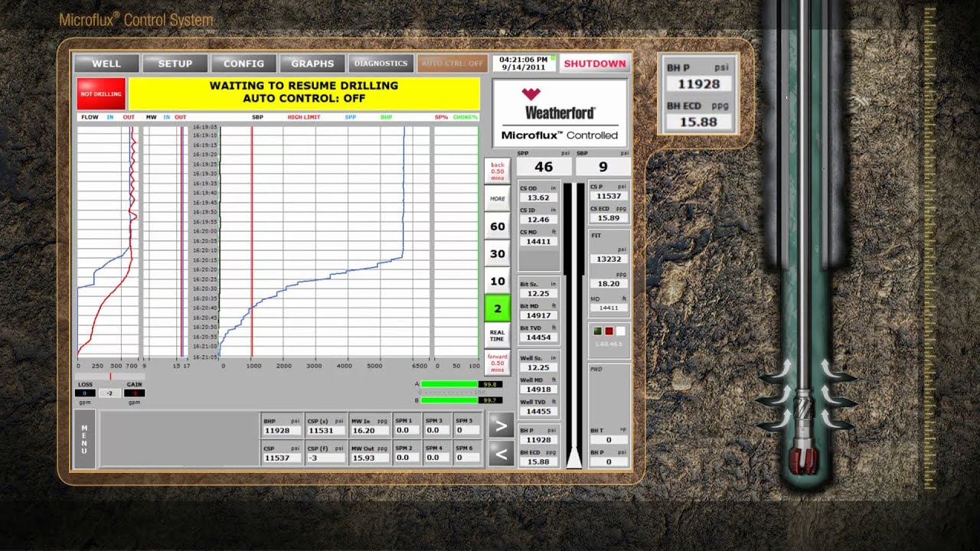The height and width of the screenshot is (551, 980).
Task: Click the dark green status square
Action: pos(597,331)
